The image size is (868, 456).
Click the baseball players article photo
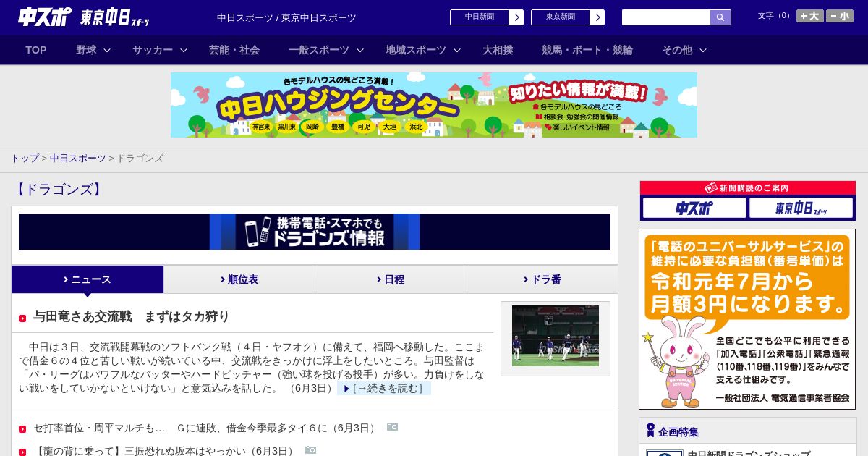[x=556, y=336]
